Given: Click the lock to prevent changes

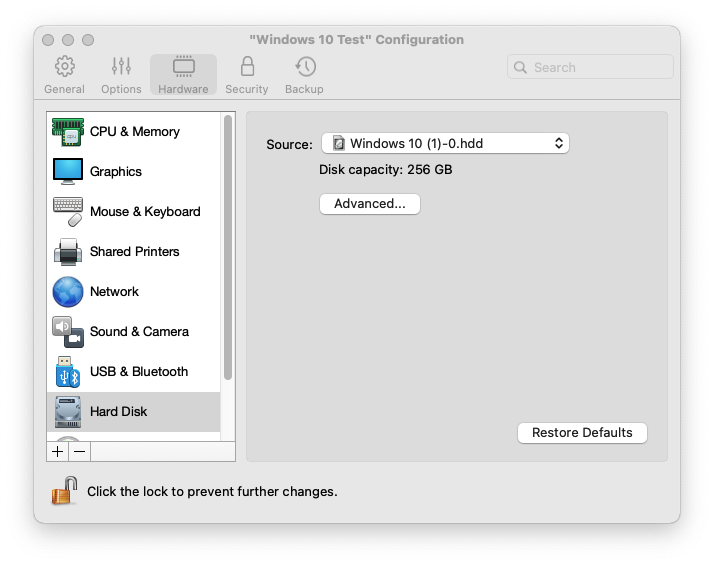Looking at the screenshot, I should point(65,491).
